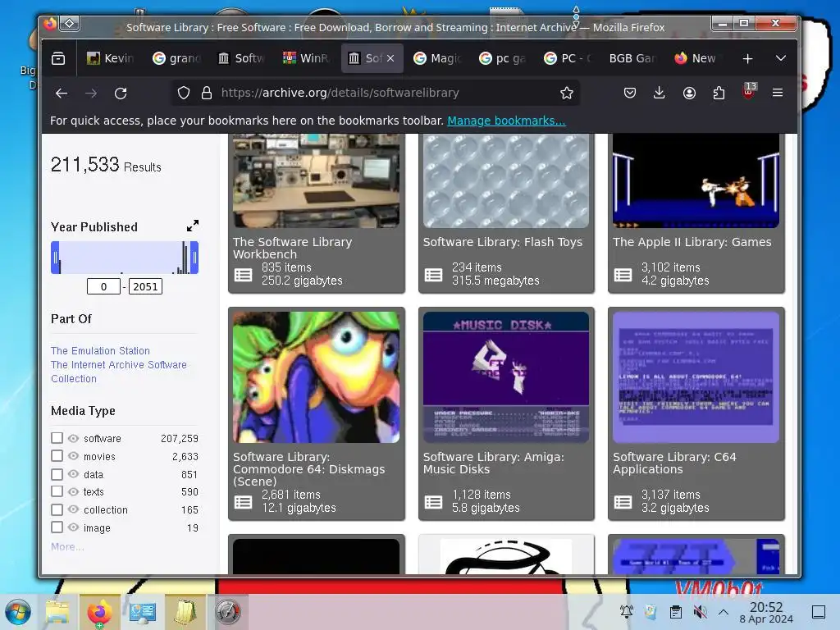Click the archive.org address bar
The width and height of the screenshot is (840, 630).
tap(375, 94)
